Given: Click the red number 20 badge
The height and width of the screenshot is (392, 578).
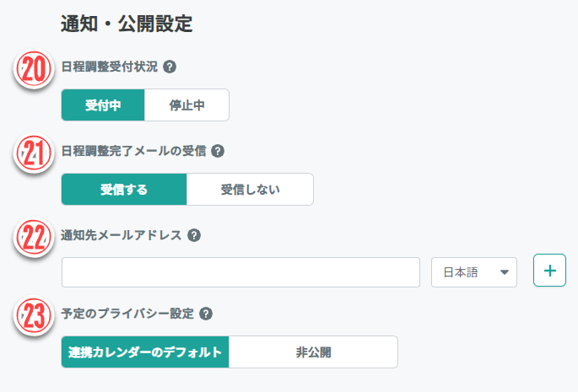Looking at the screenshot, I should (x=33, y=71).
